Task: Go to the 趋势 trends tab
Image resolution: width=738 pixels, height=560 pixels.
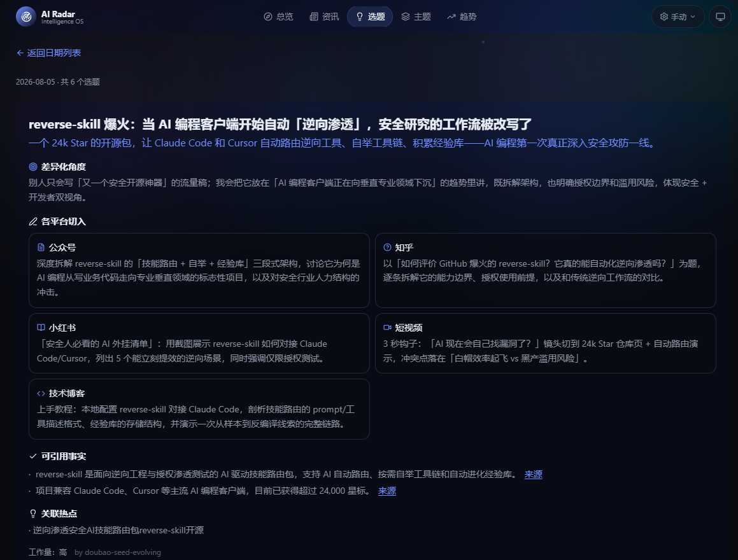Action: pos(462,17)
